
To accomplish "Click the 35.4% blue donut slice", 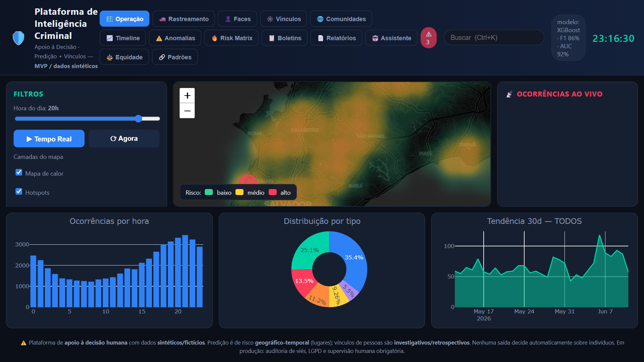I will tap(354, 257).
